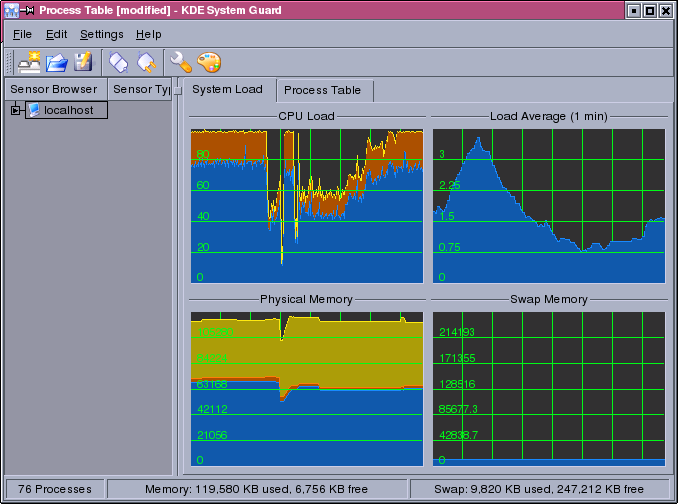Open the Settings menu
Viewport: 678px width, 504px height.
tap(101, 34)
